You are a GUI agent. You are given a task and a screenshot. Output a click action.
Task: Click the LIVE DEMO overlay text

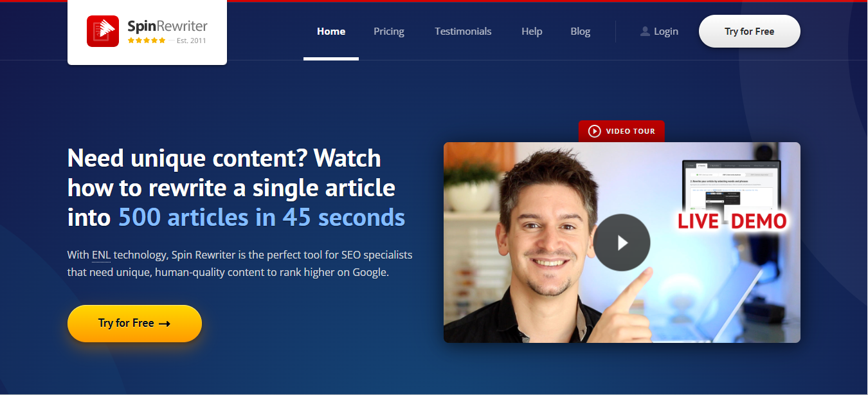[732, 221]
